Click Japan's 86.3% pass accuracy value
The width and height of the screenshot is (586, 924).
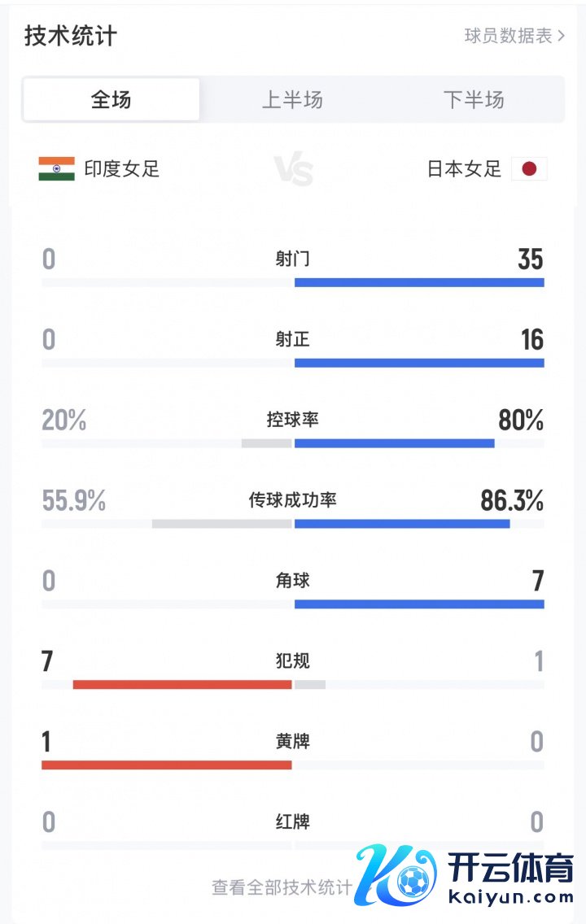pos(512,501)
